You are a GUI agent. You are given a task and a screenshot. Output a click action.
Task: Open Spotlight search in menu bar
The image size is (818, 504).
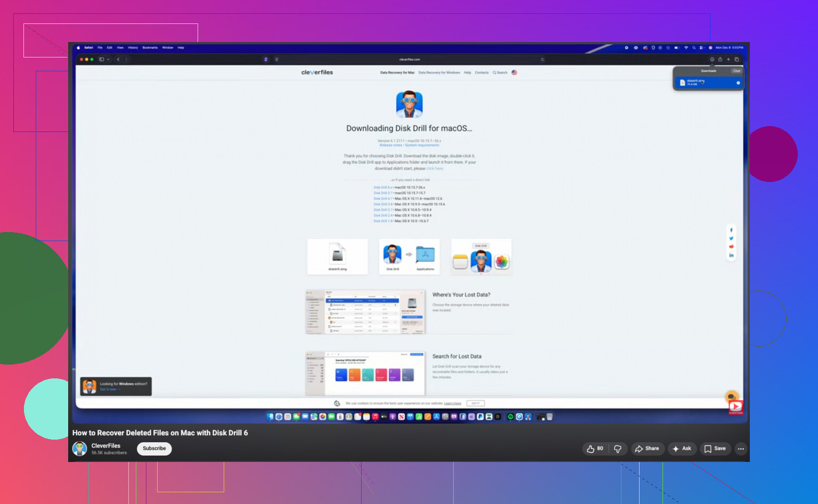(694, 47)
